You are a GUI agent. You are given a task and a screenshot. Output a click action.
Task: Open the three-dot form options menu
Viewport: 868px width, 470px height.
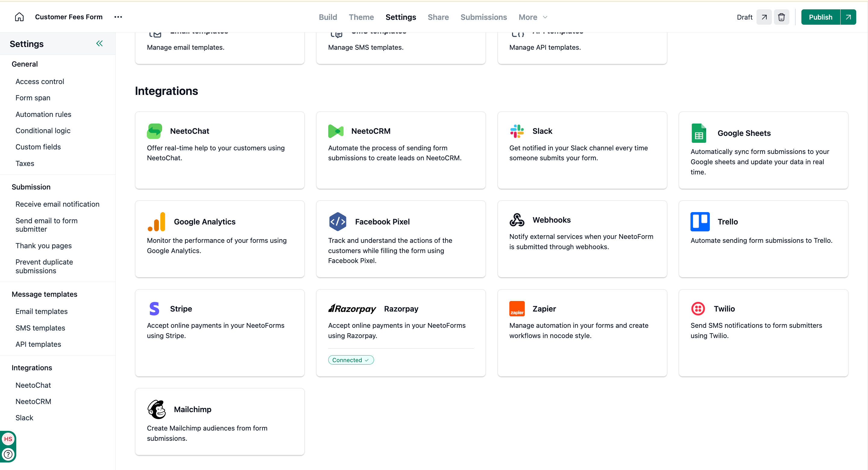tap(118, 17)
